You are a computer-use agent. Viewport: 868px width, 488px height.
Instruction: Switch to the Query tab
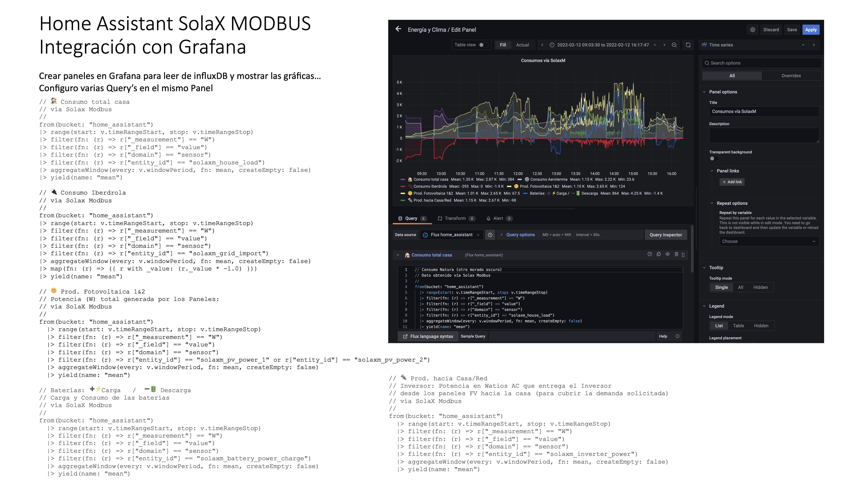coord(412,218)
